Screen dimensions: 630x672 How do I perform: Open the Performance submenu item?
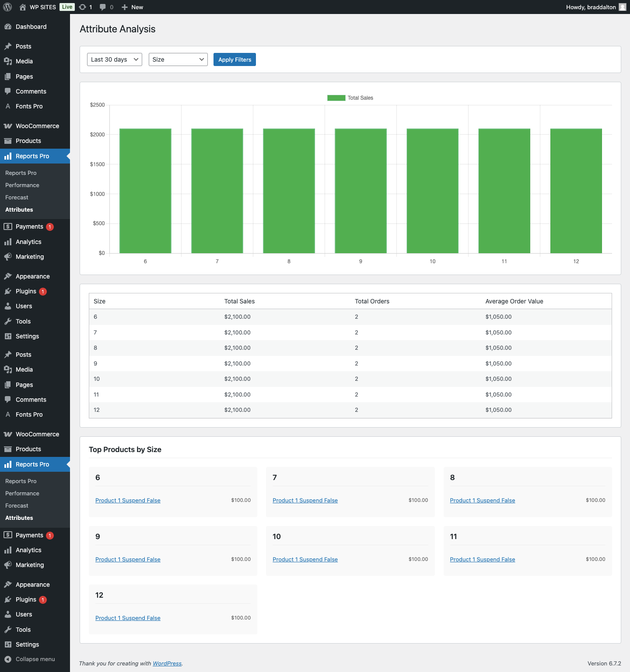(x=22, y=185)
